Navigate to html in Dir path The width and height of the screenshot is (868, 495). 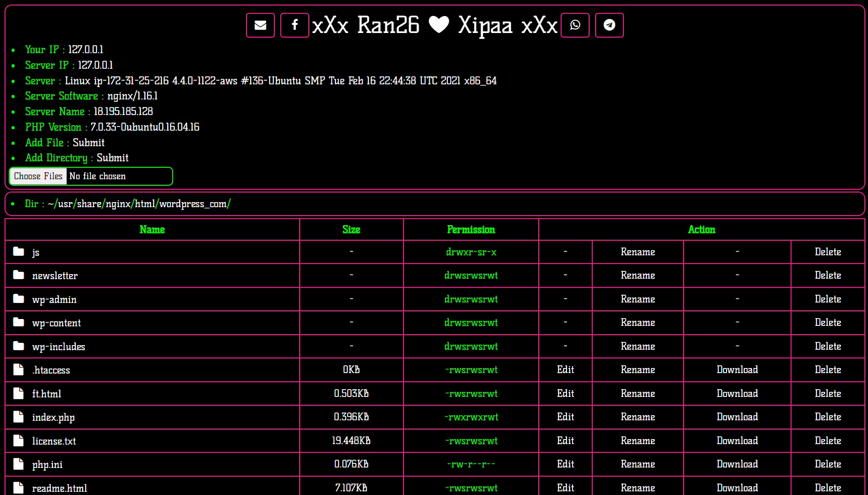tap(145, 204)
